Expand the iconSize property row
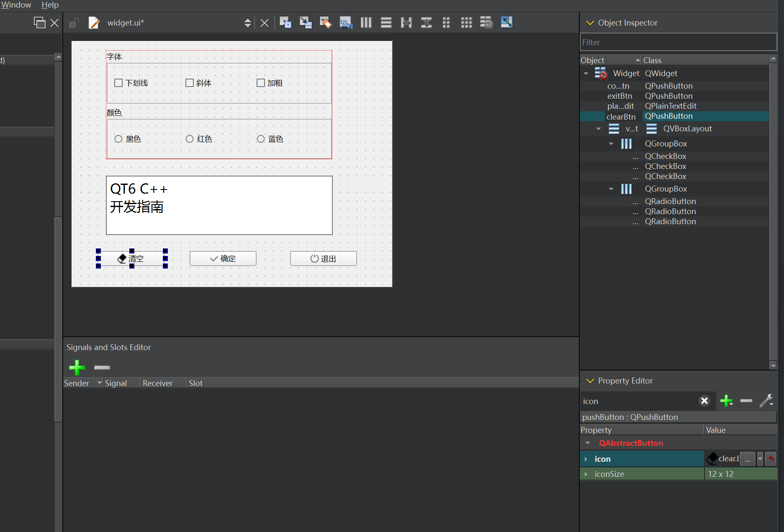This screenshot has width=784, height=532. [x=586, y=474]
